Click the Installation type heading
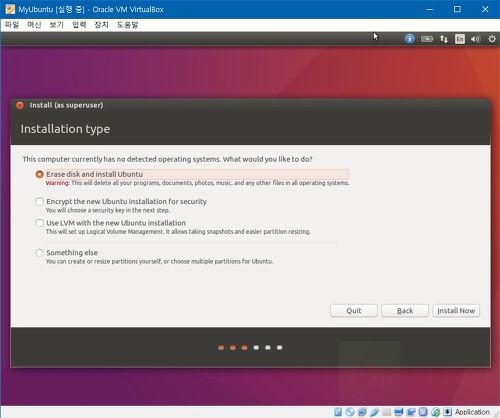The height and width of the screenshot is (418, 500). (65, 129)
